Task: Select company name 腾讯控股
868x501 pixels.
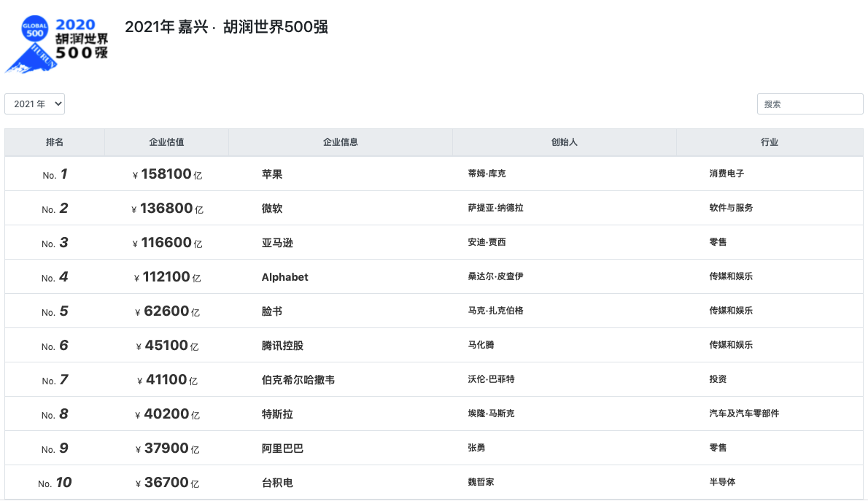Action: [282, 346]
